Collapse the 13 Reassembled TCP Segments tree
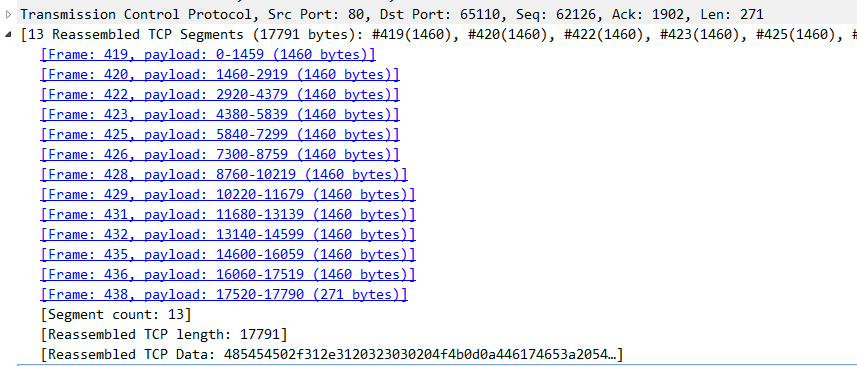857x366 pixels. (8, 34)
